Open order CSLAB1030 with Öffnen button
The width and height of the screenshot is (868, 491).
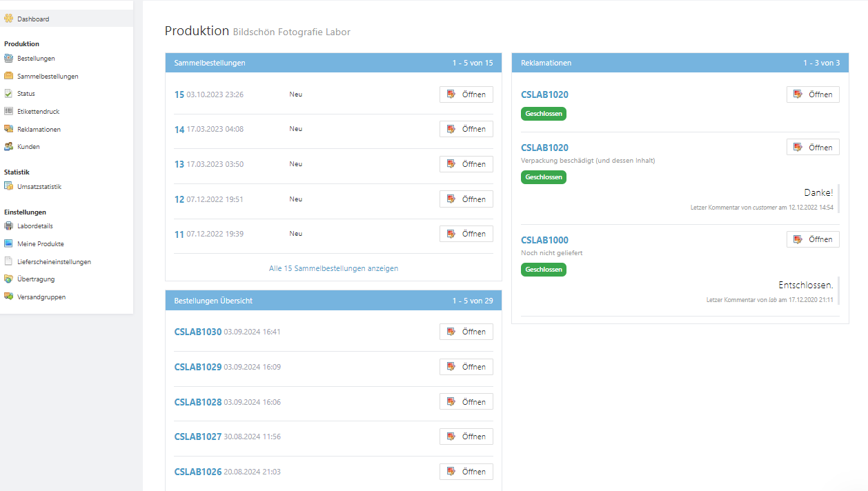pyautogui.click(x=466, y=332)
